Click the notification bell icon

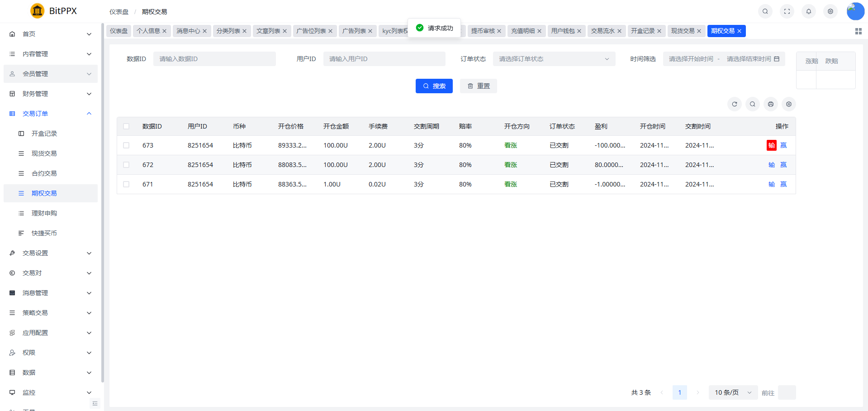(x=808, y=11)
